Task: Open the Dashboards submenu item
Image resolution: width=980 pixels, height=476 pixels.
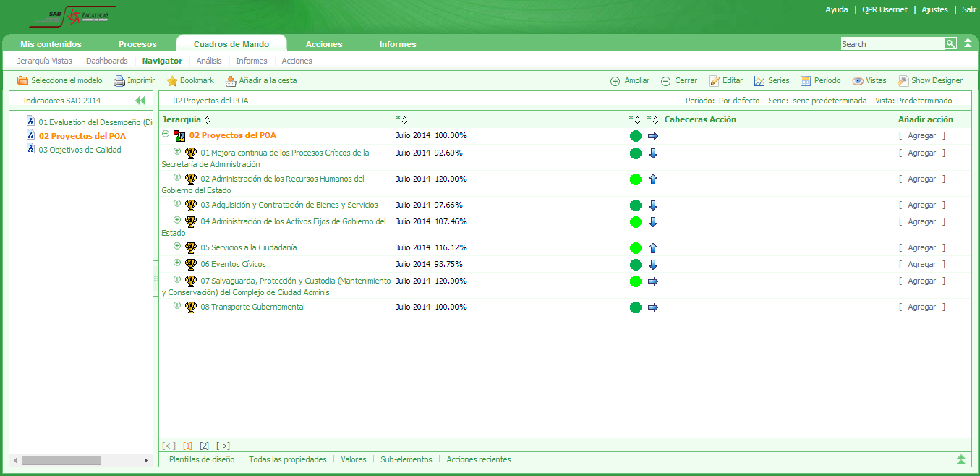Action: pos(106,61)
